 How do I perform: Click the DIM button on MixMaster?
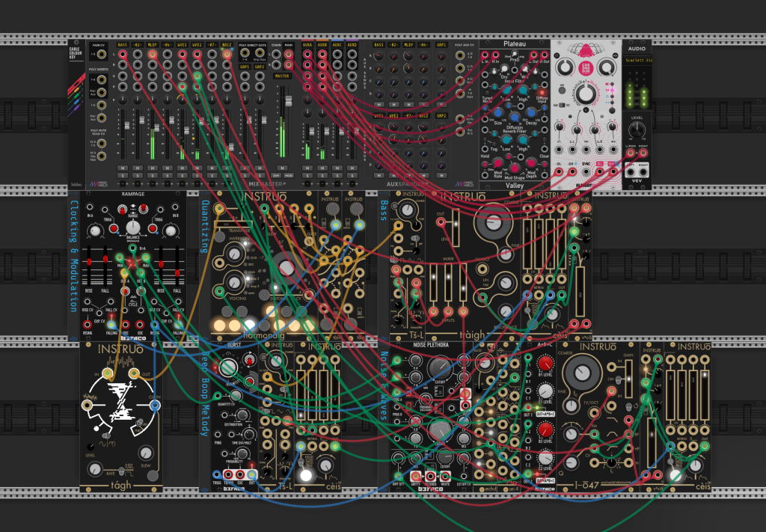277,175
